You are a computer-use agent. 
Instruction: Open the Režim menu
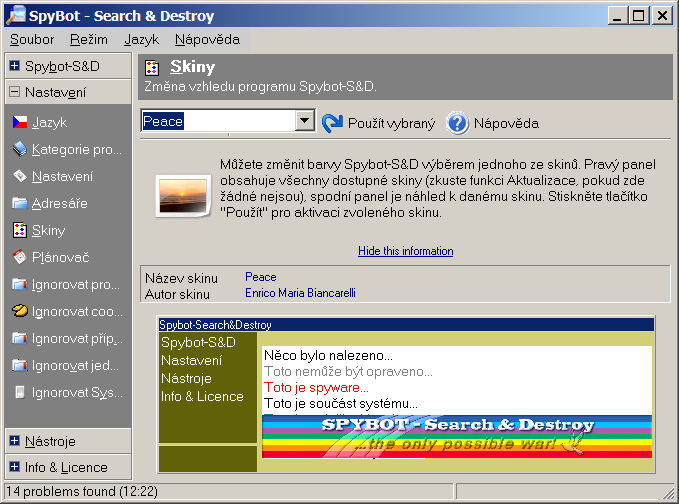[x=89, y=39]
